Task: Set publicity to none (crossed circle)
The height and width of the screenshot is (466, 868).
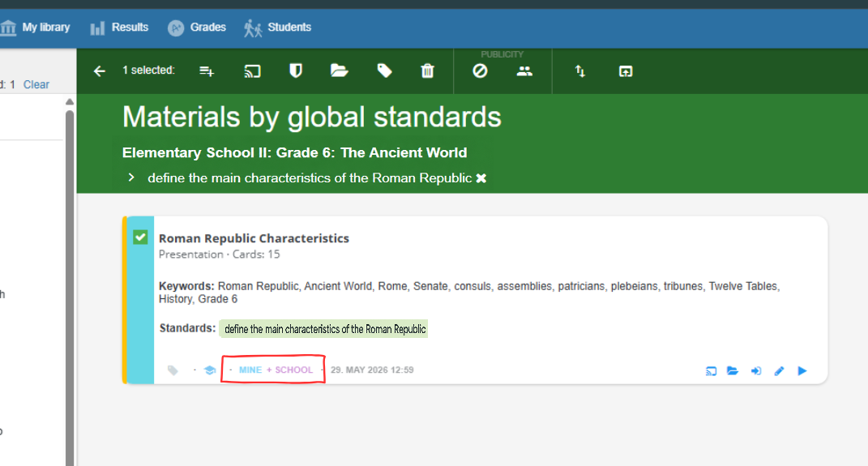Action: 480,71
